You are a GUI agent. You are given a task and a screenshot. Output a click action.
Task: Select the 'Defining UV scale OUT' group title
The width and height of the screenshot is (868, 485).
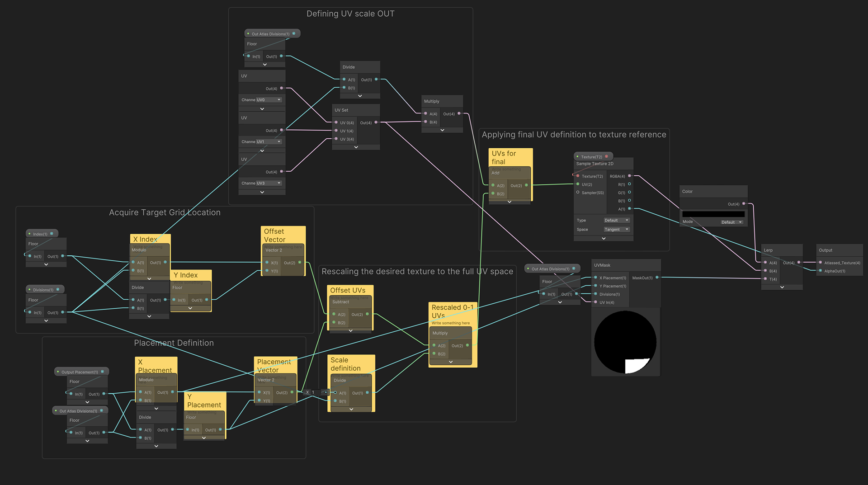(350, 14)
